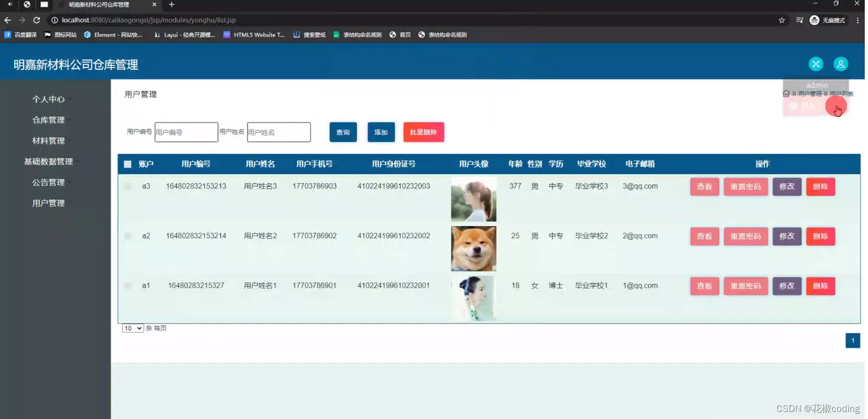868x419 pixels.
Task: Click the site info icon beside the URL
Action: click(55, 20)
